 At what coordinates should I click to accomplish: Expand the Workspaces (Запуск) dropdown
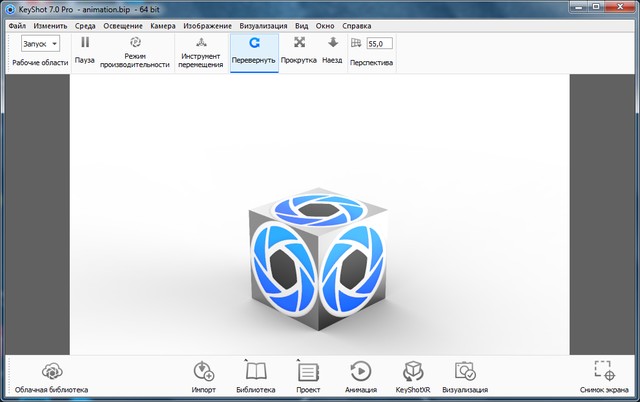40,43
